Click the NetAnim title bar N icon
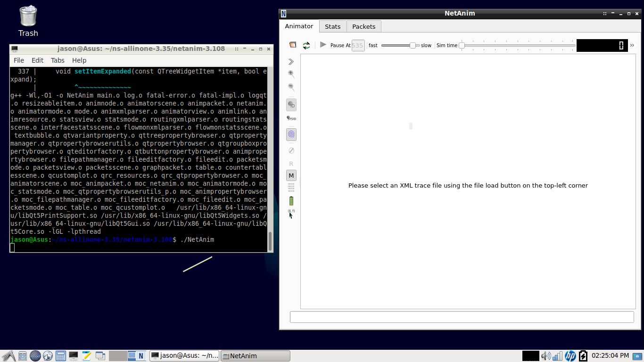 tap(283, 13)
